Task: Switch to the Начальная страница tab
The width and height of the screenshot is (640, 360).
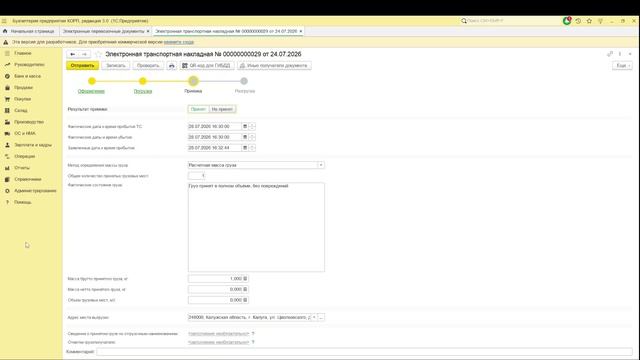Action: pos(29,31)
